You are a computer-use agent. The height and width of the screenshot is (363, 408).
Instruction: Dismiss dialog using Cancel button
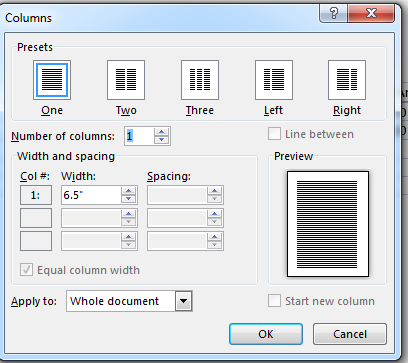click(x=350, y=334)
